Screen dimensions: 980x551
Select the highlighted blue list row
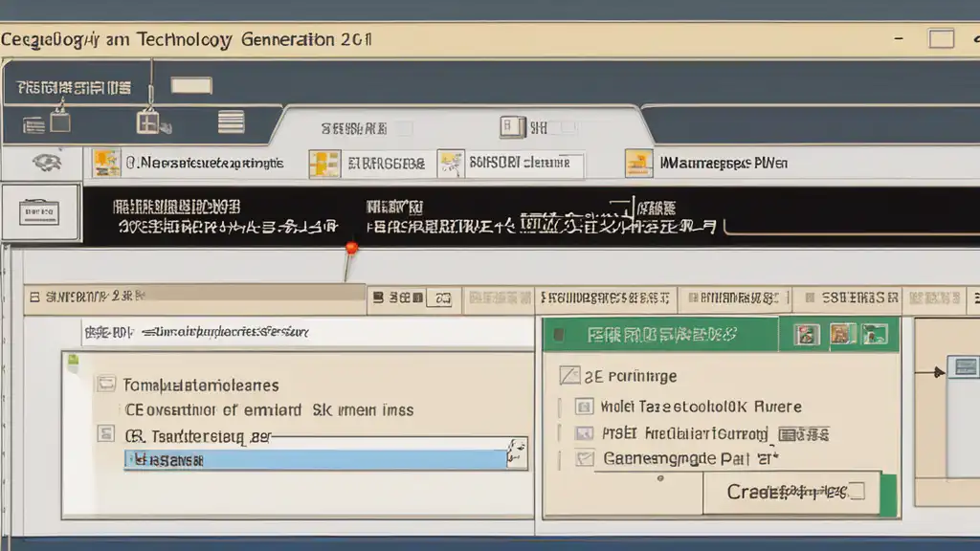(316, 460)
